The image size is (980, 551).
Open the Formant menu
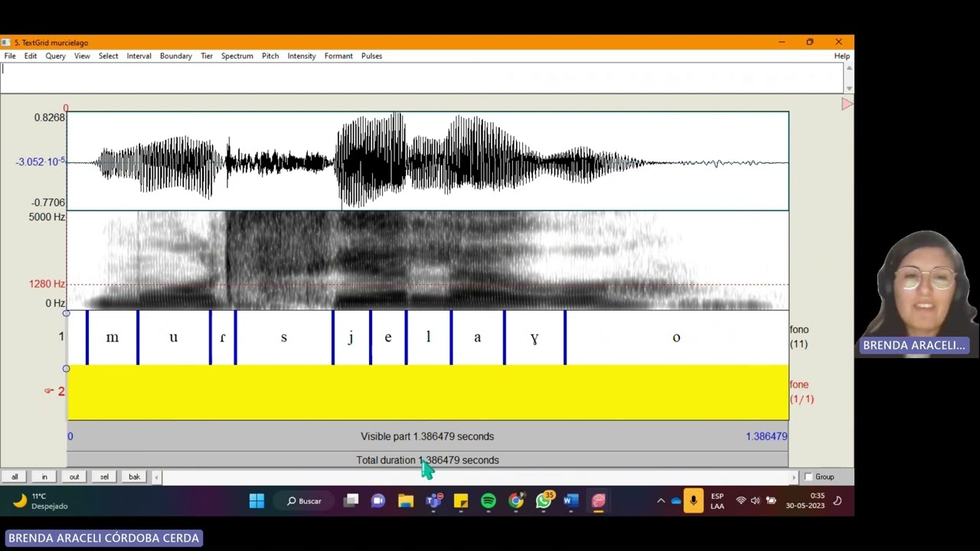pyautogui.click(x=338, y=56)
